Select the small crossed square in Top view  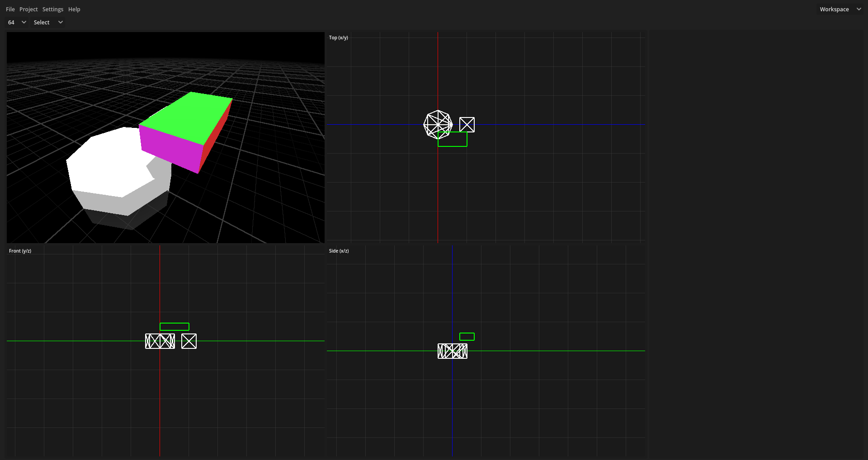pos(467,125)
